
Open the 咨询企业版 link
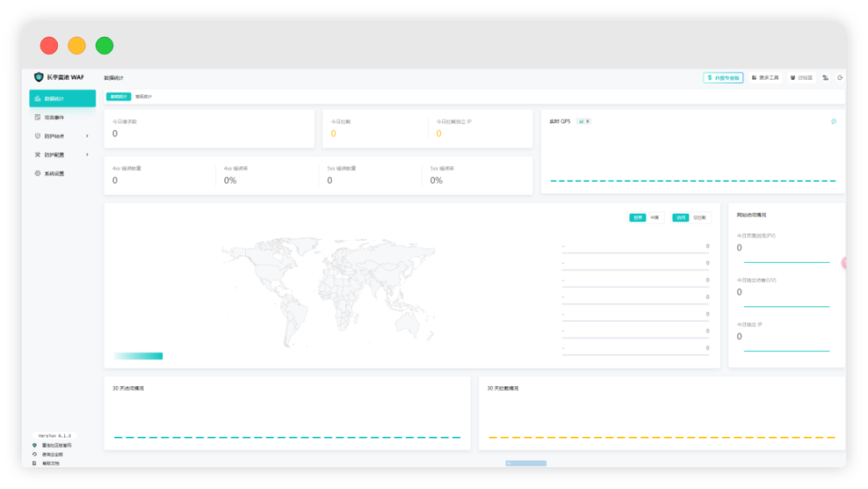click(52, 454)
